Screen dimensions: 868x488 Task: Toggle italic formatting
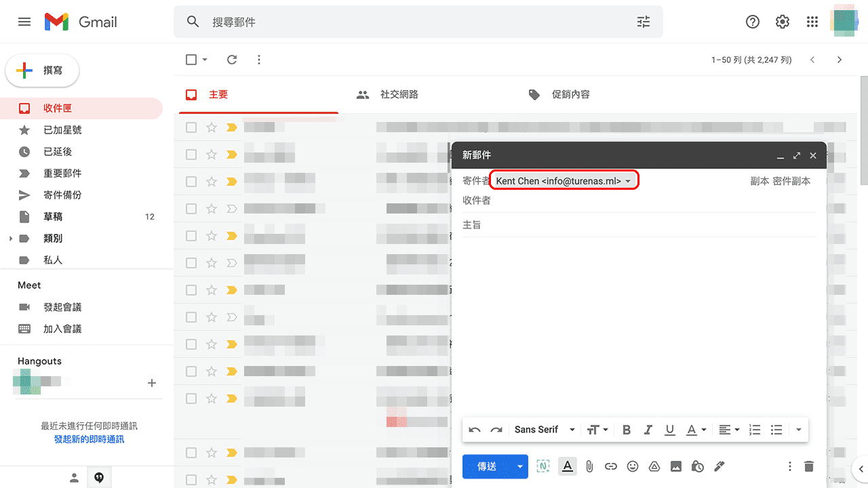[x=648, y=430]
